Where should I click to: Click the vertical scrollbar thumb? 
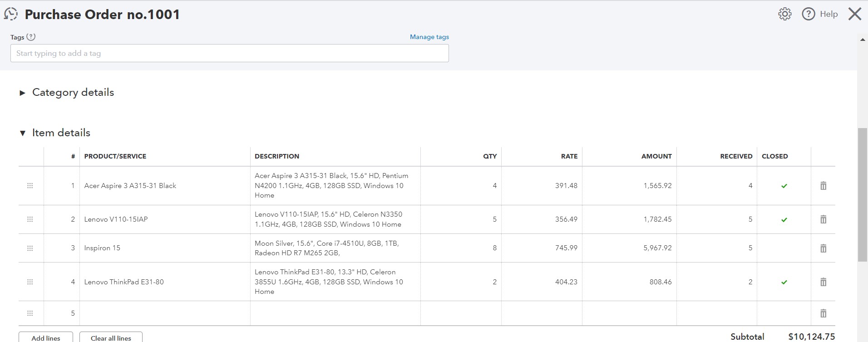point(862,195)
